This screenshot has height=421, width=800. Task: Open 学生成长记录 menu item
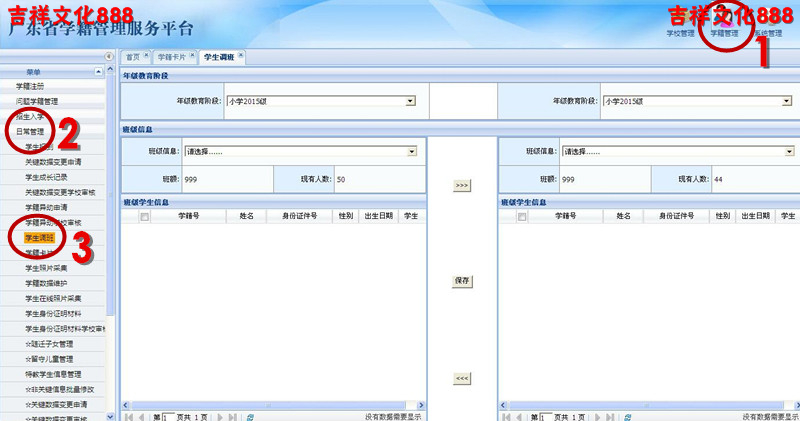(46, 177)
